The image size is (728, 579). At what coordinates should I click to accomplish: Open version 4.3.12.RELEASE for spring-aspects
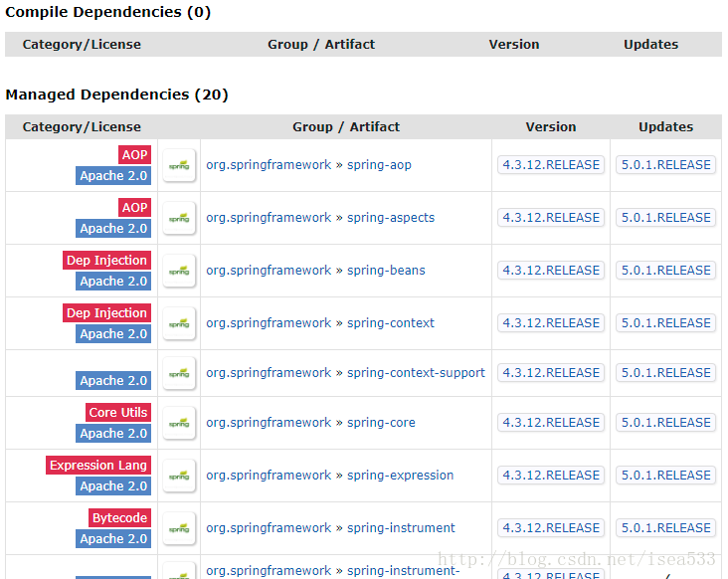tap(551, 217)
